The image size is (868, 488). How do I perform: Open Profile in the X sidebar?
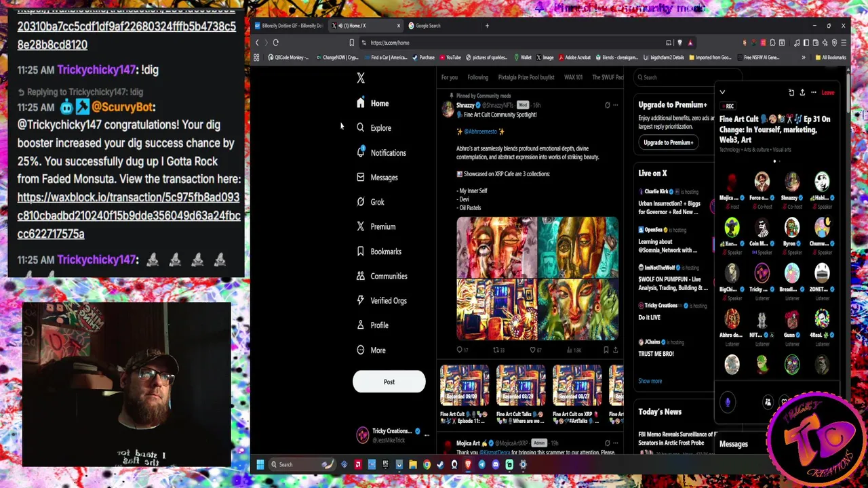(372, 325)
